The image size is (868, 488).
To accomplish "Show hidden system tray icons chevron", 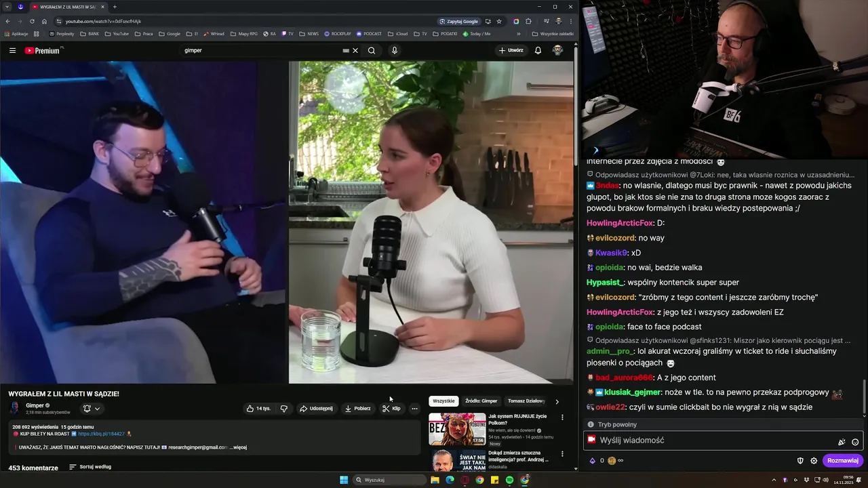I will tap(774, 480).
